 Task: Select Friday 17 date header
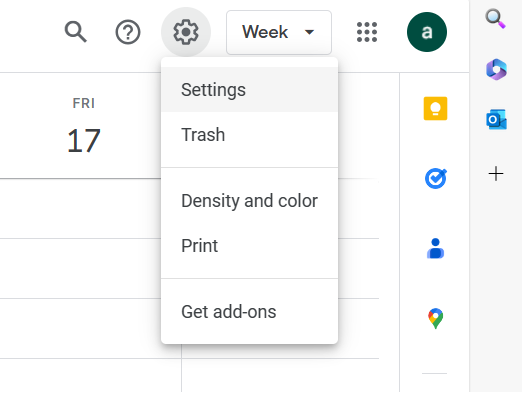[x=84, y=126]
